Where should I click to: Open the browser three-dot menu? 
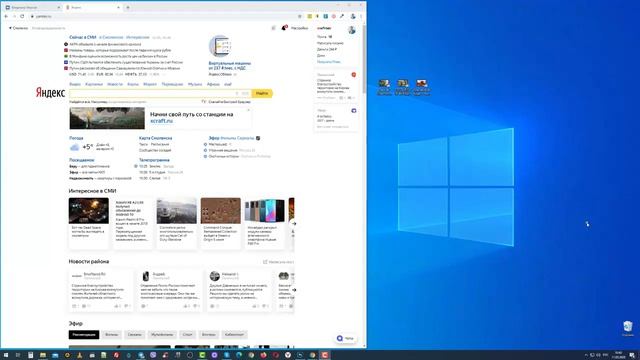(x=361, y=16)
